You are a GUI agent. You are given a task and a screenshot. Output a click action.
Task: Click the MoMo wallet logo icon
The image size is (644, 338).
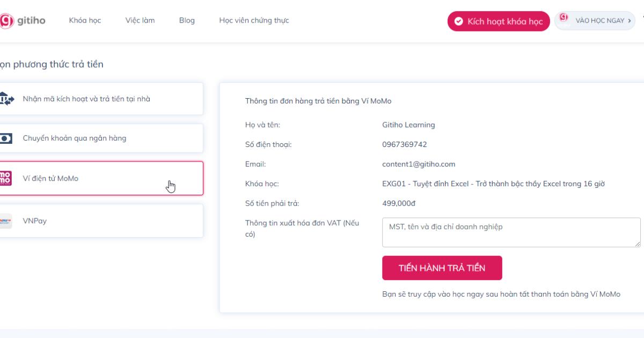tap(5, 178)
